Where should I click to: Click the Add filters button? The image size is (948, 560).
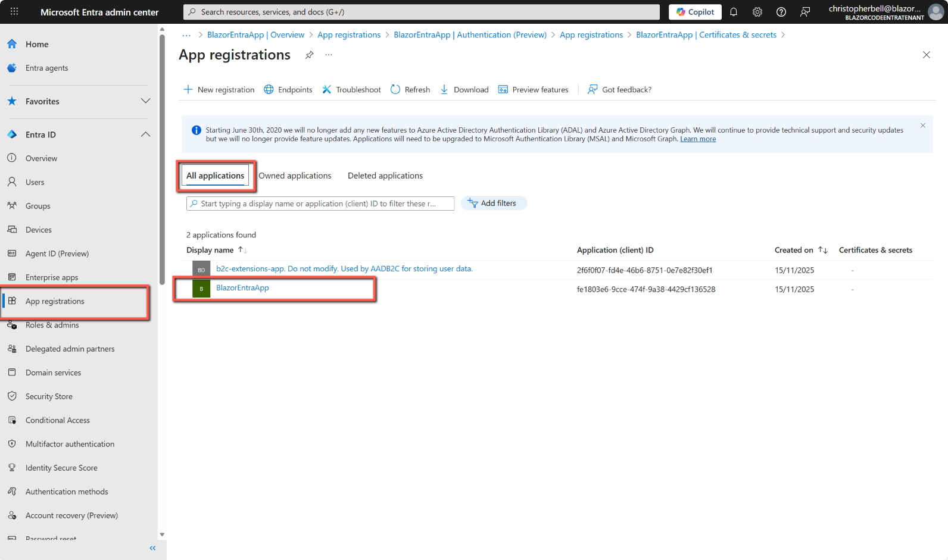(493, 204)
